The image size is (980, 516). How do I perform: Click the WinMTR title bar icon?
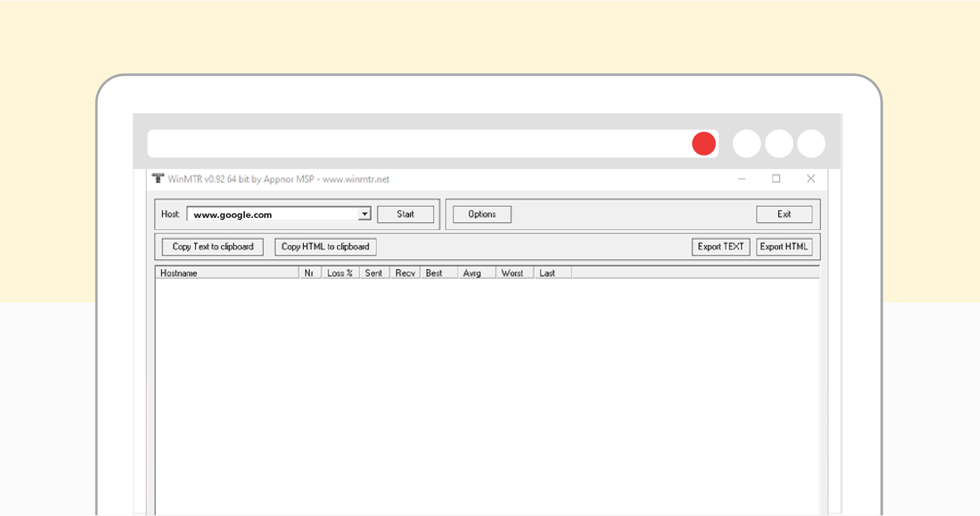pyautogui.click(x=158, y=179)
